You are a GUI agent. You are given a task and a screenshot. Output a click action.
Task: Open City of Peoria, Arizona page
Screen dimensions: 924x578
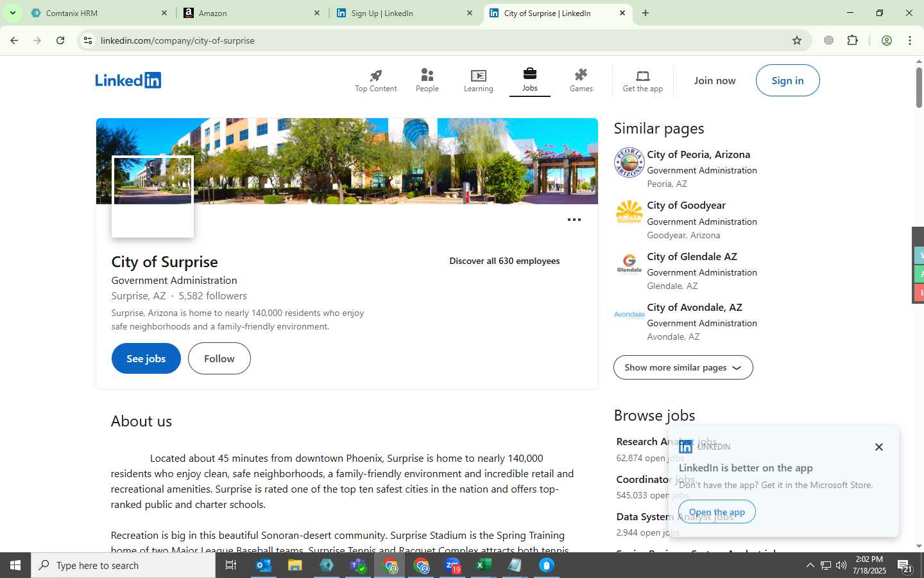pos(698,155)
